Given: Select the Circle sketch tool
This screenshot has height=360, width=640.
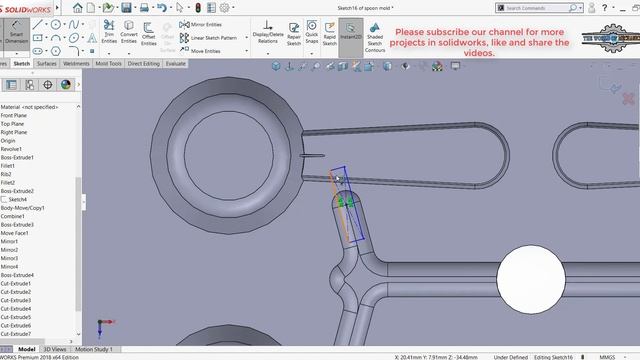Looking at the screenshot, I should [x=56, y=24].
